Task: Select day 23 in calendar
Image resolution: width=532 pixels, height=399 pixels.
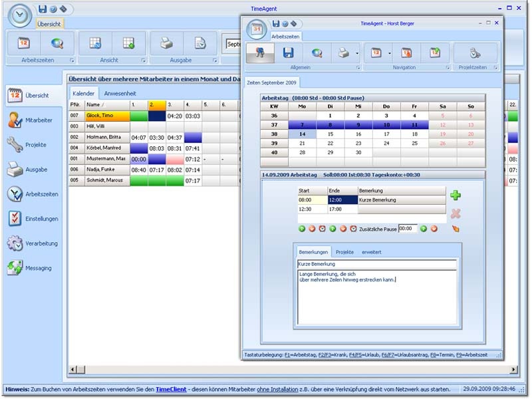Action: [x=358, y=143]
